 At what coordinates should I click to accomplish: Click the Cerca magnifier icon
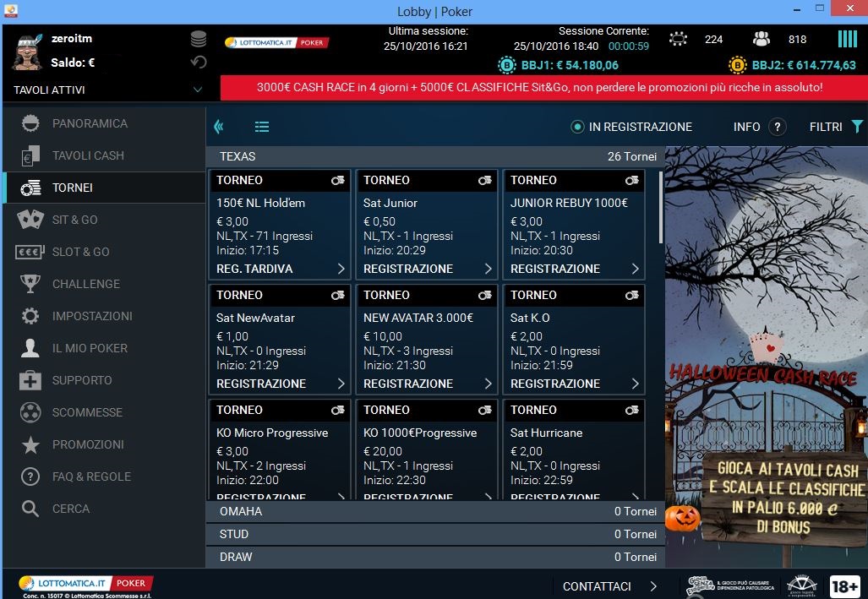(x=30, y=509)
